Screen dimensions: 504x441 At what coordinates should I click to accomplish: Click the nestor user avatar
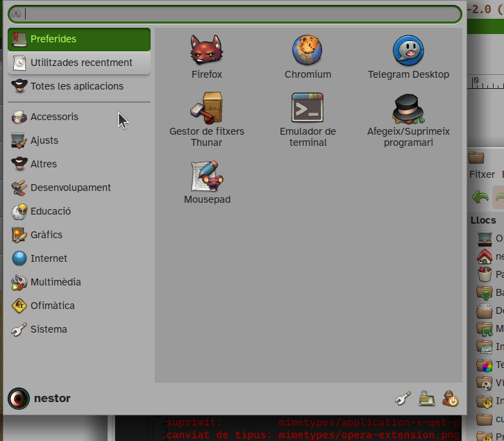[19, 399]
